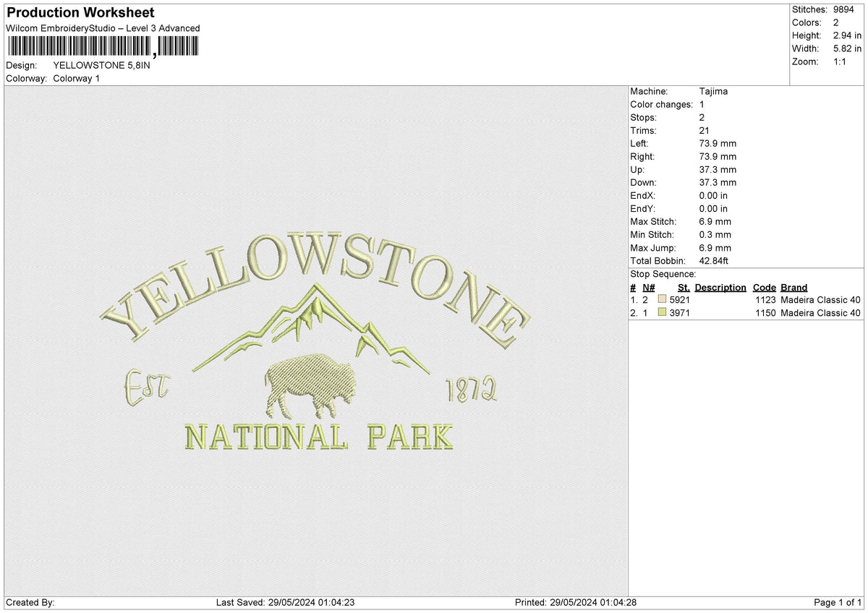Click the Up value 37.3 mm

click(x=718, y=170)
